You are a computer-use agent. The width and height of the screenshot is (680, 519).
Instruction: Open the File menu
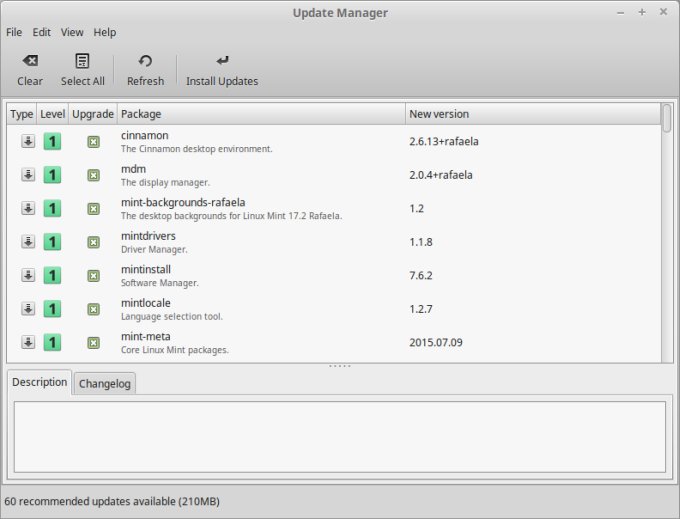[14, 32]
